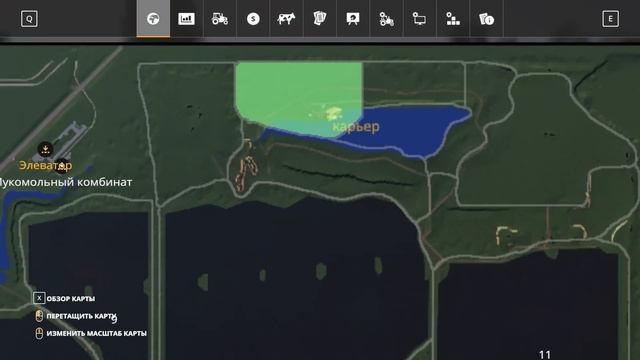Select the unloading point icon above Элеватор
The height and width of the screenshot is (360, 640).
(45, 149)
